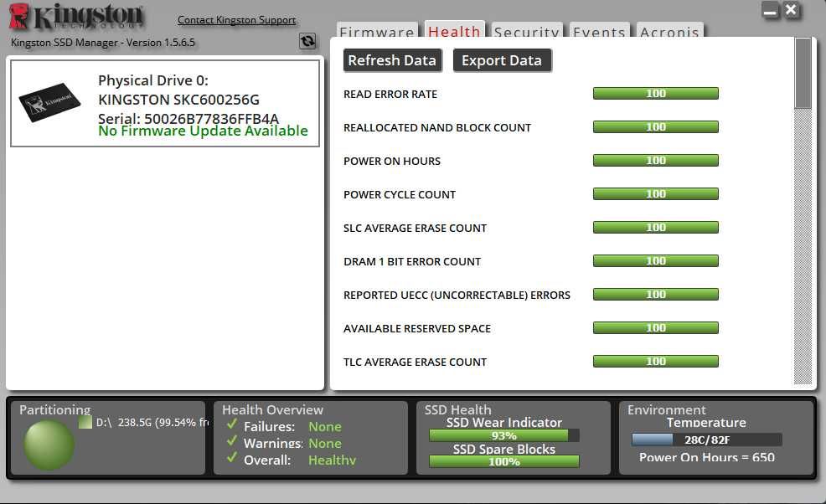The image size is (826, 504).
Task: Click the Power On Hours bar
Action: pos(656,161)
